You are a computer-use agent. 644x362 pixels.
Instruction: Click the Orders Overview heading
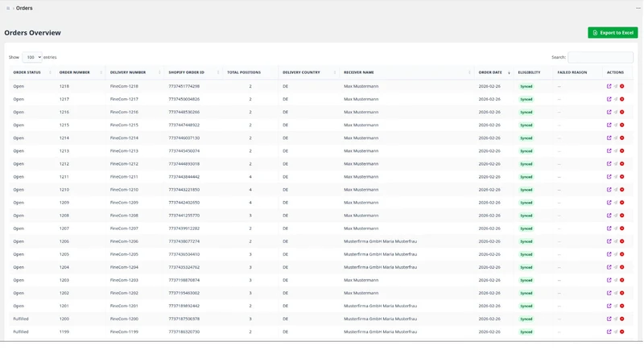pos(32,33)
